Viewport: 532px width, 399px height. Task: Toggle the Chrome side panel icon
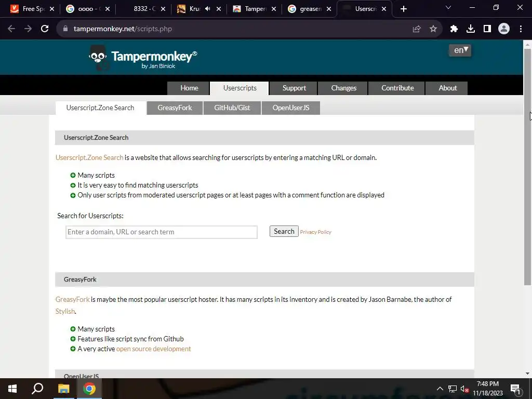(x=487, y=29)
